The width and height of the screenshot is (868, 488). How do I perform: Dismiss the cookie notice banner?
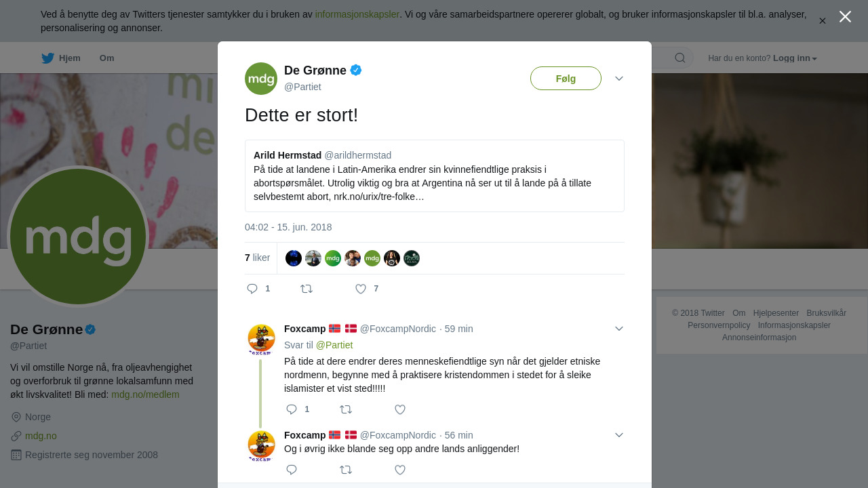[822, 21]
